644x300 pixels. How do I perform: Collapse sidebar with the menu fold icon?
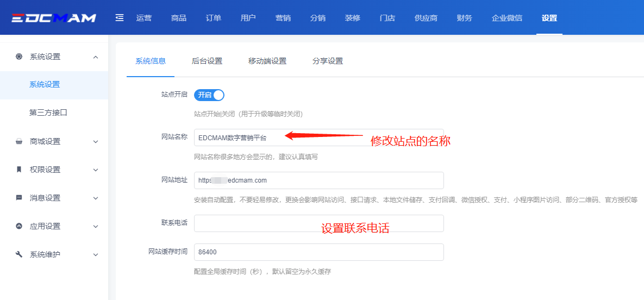coord(120,18)
